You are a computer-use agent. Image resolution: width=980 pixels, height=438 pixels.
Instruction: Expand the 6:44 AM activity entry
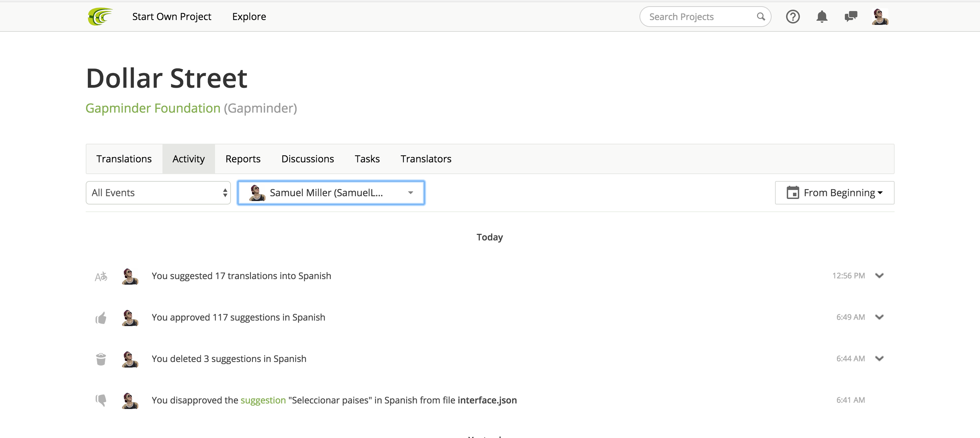click(879, 359)
